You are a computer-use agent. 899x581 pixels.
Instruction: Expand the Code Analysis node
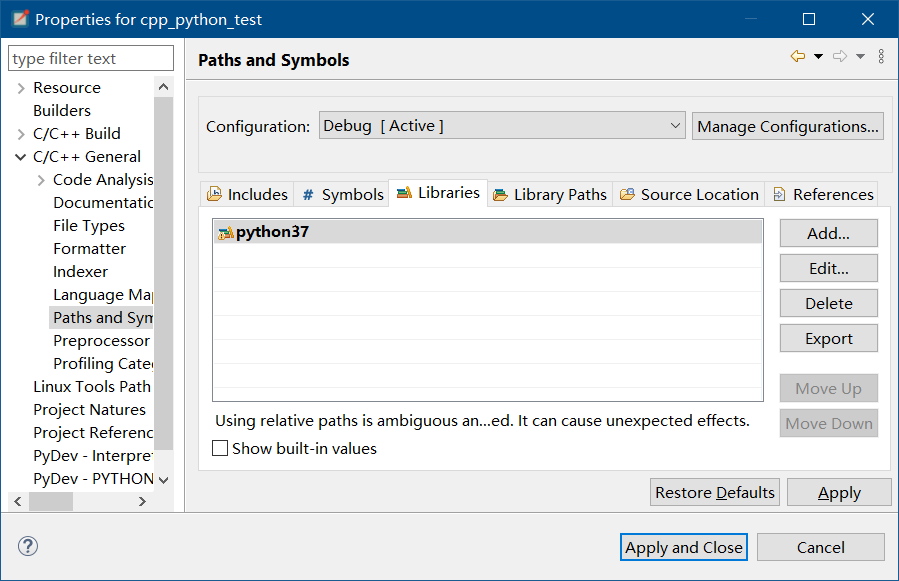(41, 180)
